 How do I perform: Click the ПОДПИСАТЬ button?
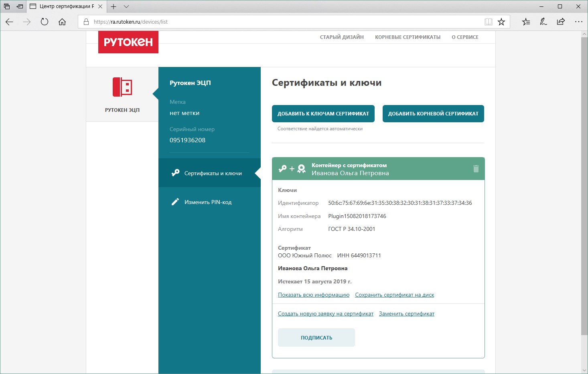pos(316,338)
